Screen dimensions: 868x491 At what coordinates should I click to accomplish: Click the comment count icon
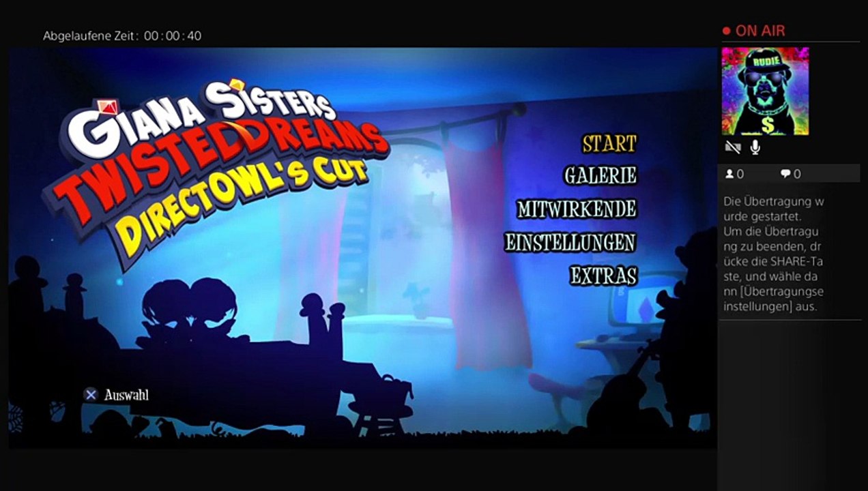tap(785, 174)
